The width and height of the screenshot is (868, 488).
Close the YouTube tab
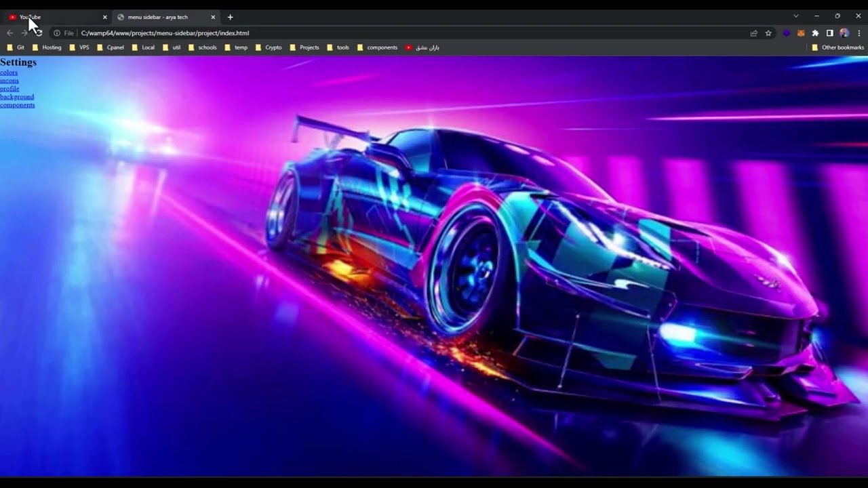pos(104,17)
